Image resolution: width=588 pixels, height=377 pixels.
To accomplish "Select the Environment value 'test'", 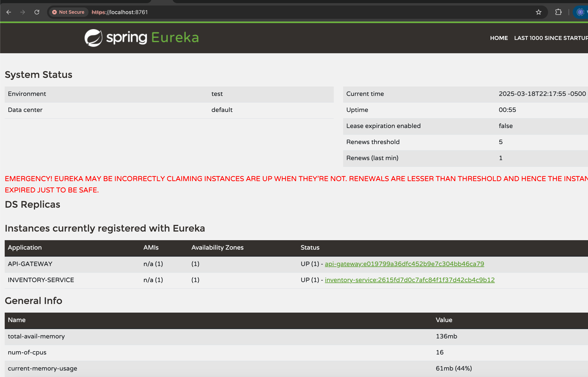I will (217, 94).
